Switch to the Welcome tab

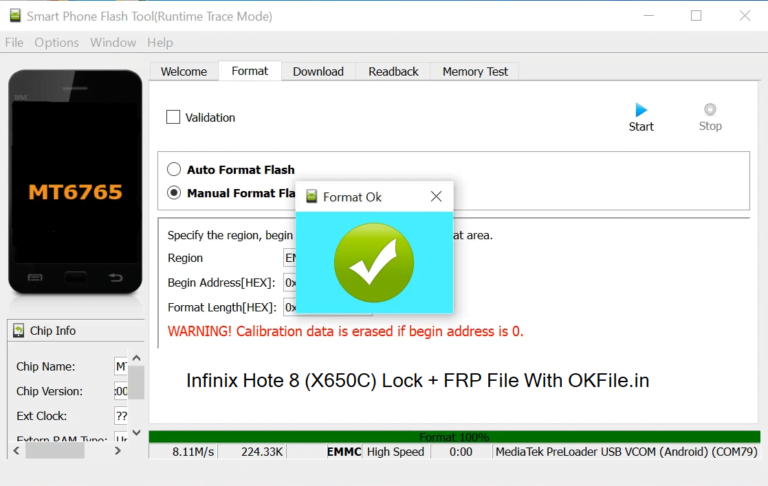click(184, 72)
